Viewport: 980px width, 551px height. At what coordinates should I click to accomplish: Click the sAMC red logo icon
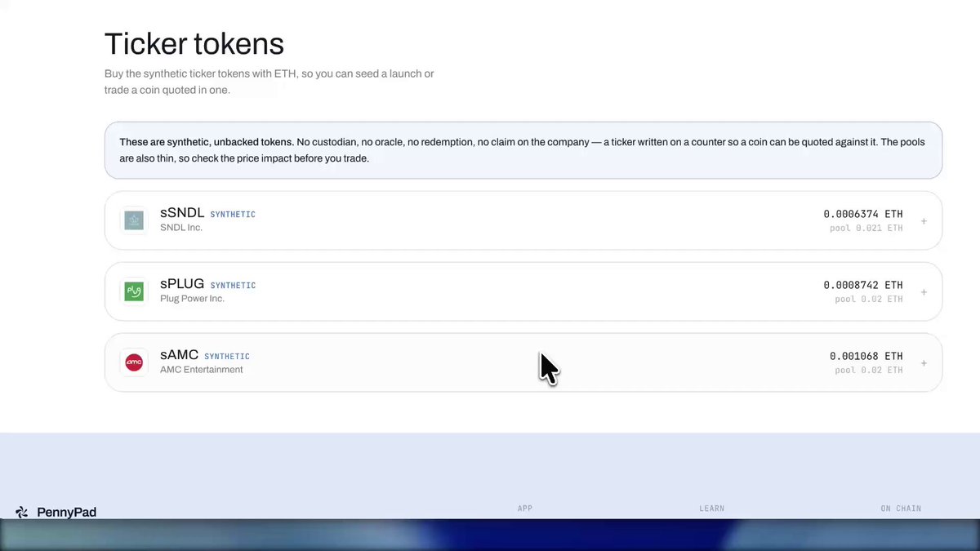(134, 362)
